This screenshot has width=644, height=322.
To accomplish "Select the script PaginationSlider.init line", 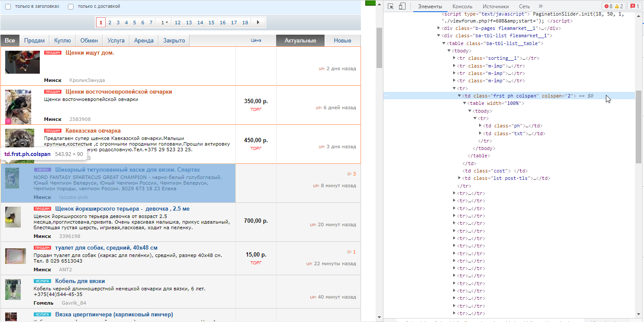I will [x=532, y=17].
